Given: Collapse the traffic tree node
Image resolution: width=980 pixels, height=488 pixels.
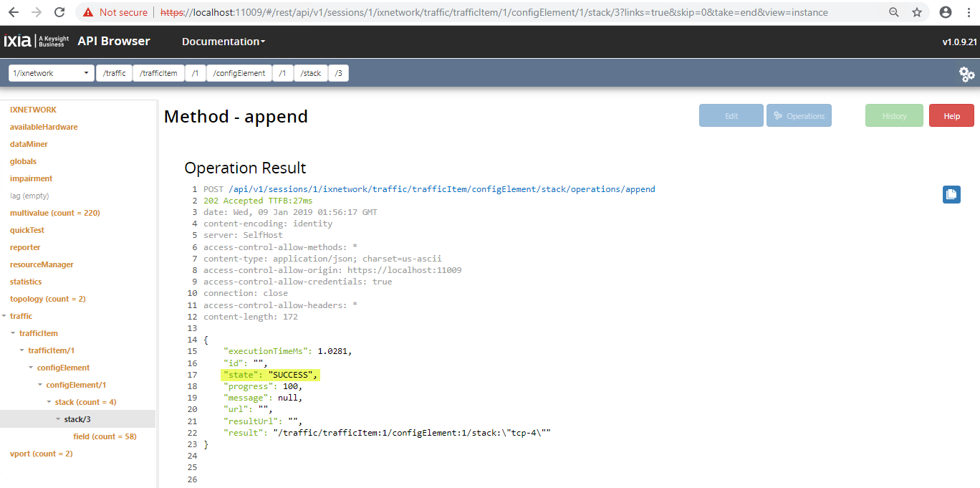Looking at the screenshot, I should tap(5, 316).
